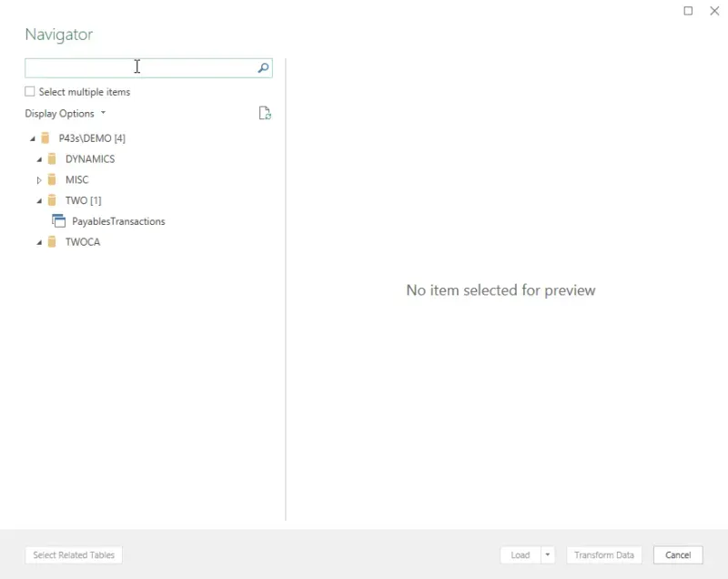The width and height of the screenshot is (728, 579).
Task: Click the MISC database icon
Action: [52, 180]
